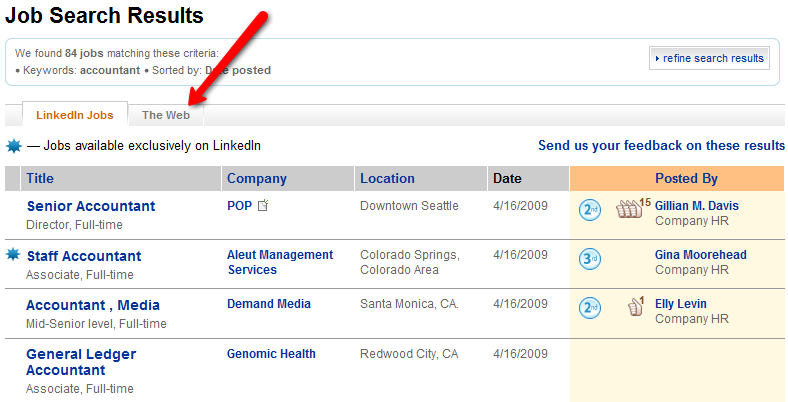Sort results by Location column
788x402 pixels.
[387, 178]
